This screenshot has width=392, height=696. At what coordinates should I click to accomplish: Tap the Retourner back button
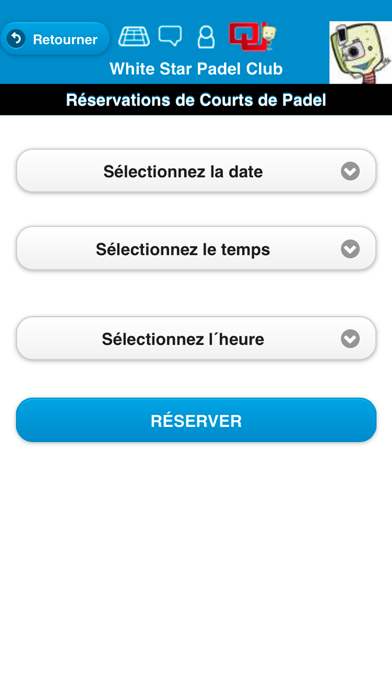55,39
